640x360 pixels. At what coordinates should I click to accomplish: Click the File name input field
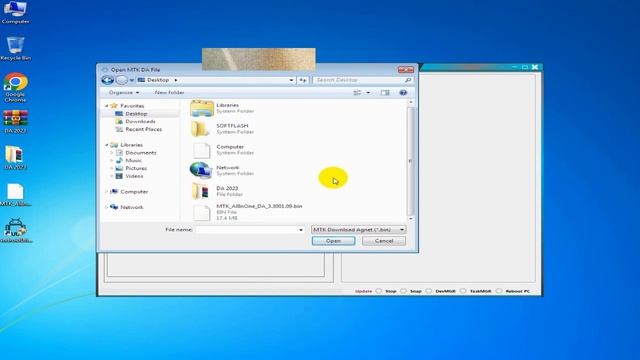[x=250, y=230]
